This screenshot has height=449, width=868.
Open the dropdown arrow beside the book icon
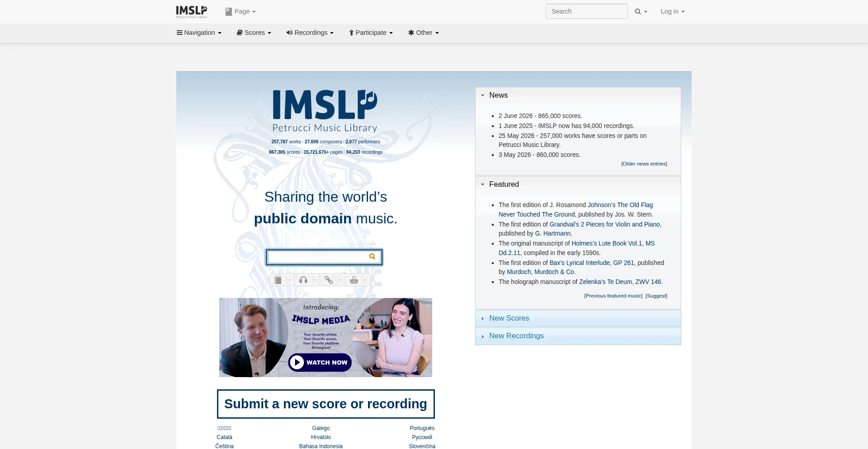pyautogui.click(x=290, y=280)
